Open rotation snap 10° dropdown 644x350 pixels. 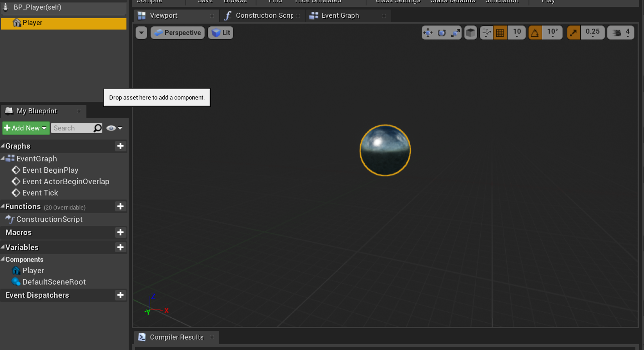tap(552, 33)
